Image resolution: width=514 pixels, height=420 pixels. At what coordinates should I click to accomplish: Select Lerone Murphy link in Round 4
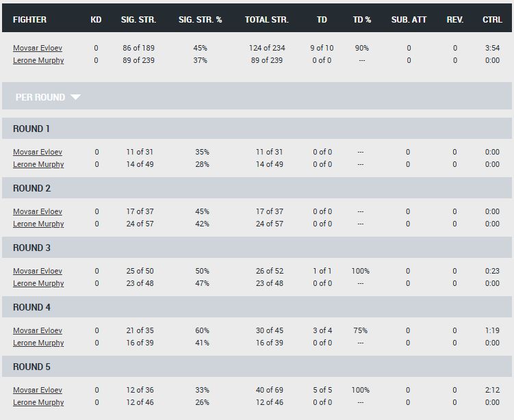[38, 343]
